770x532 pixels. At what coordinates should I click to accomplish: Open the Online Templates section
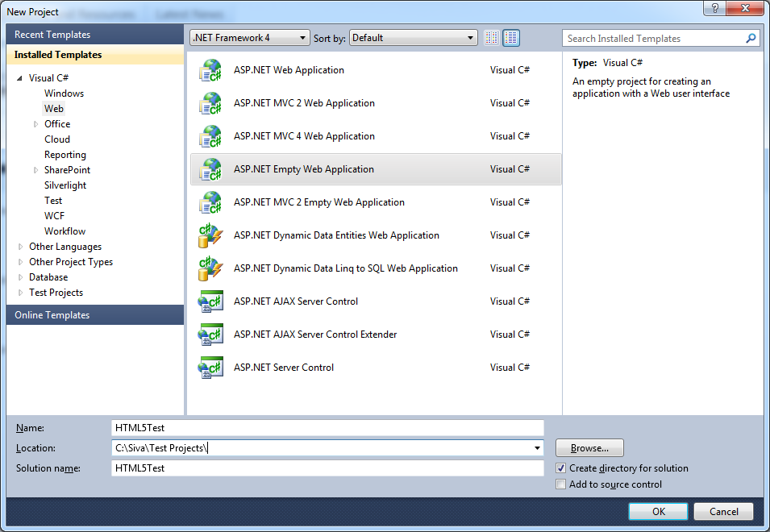95,314
